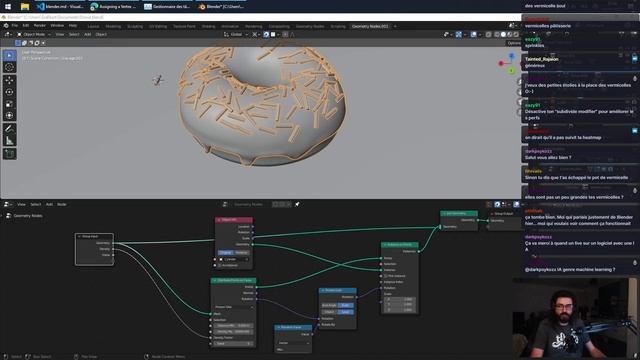Viewport: 640px width, 360px height.
Task: Pin the Geometry Nodes node tree
Action: pos(297,204)
